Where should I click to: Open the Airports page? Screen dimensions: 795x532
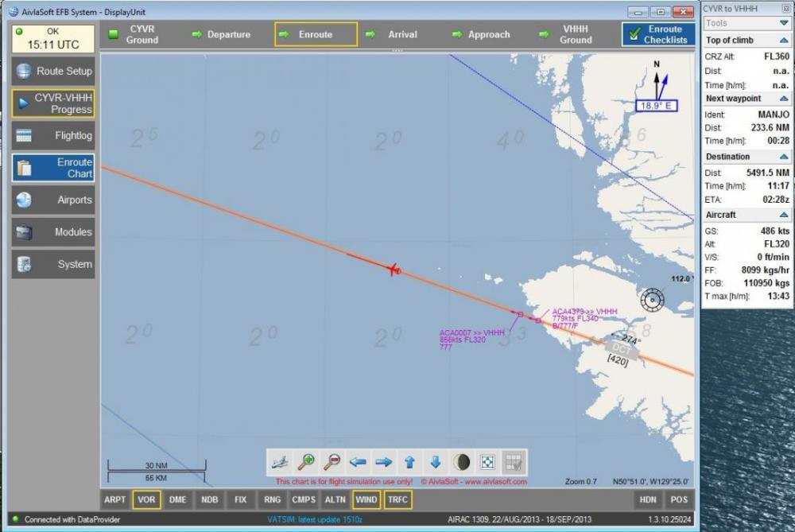pyautogui.click(x=53, y=200)
